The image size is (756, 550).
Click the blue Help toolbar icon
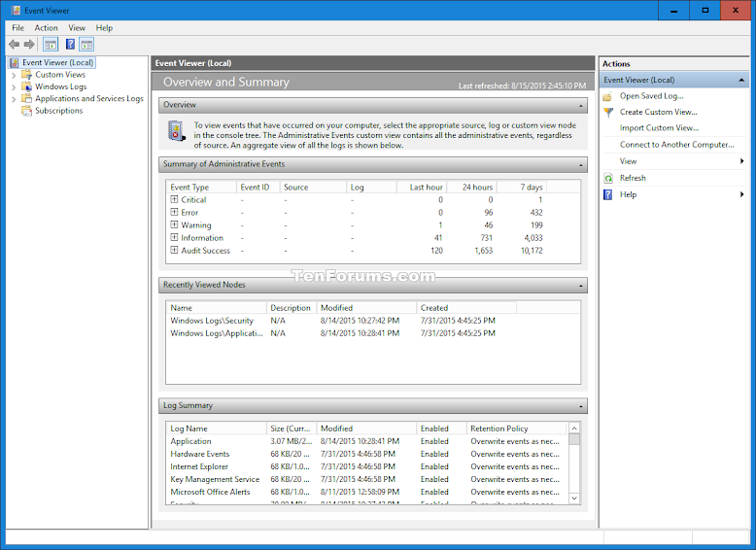tap(70, 45)
